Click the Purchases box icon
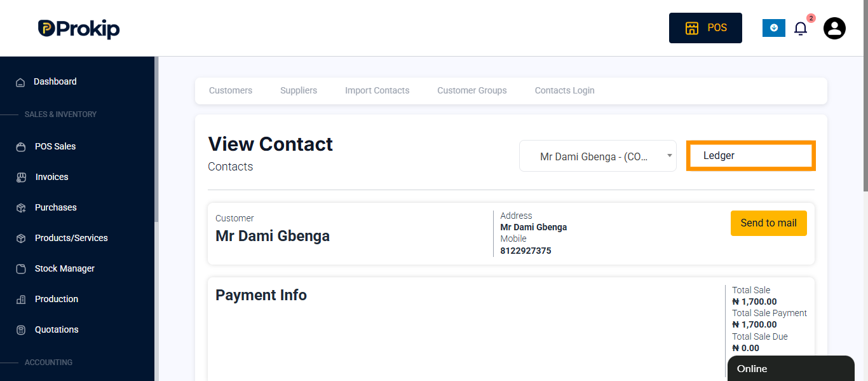Image resolution: width=868 pixels, height=381 pixels. coord(21,208)
